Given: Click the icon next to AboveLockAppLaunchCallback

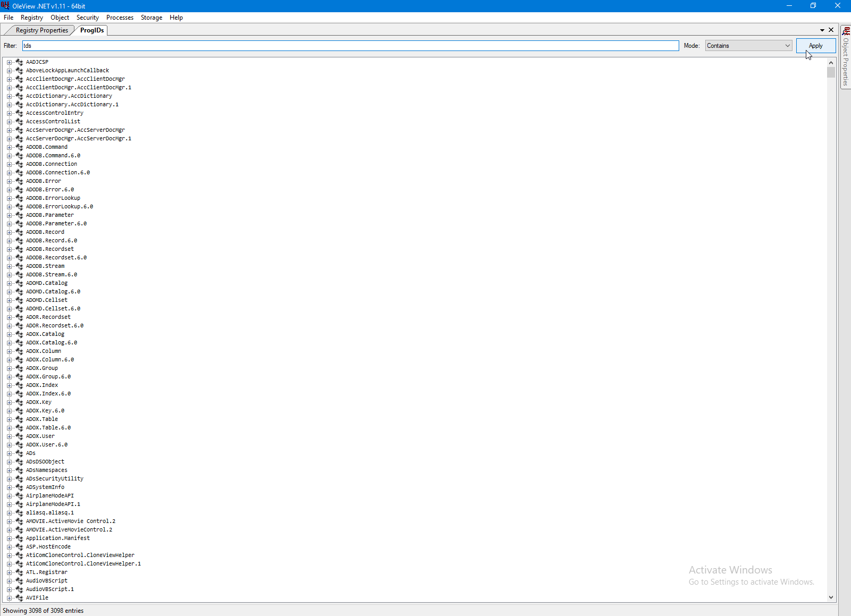Looking at the screenshot, I should 19,71.
